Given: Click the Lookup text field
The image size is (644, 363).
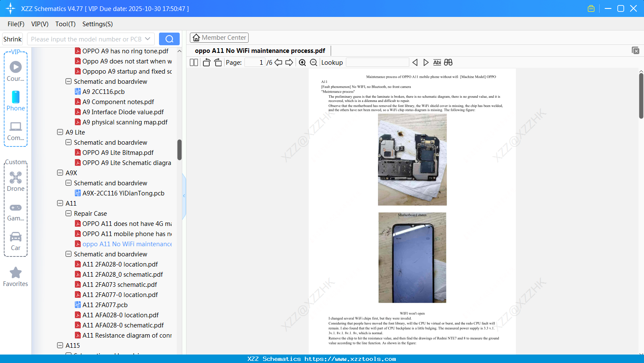Looking at the screenshot, I should [378, 63].
